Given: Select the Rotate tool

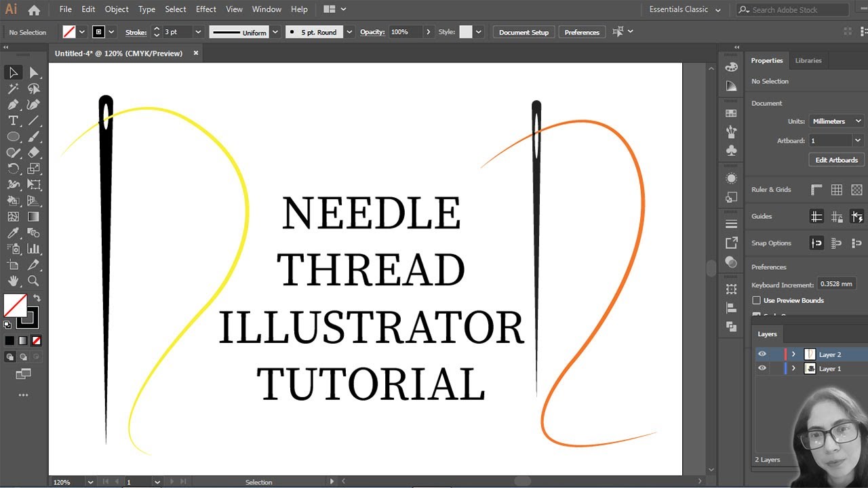Looking at the screenshot, I should pyautogui.click(x=13, y=169).
